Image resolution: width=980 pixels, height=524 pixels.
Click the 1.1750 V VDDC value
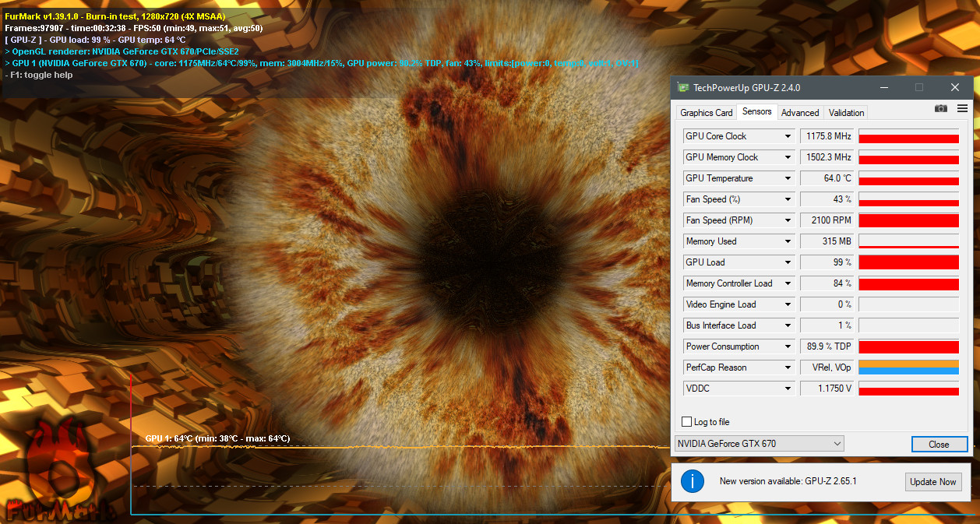[827, 389]
